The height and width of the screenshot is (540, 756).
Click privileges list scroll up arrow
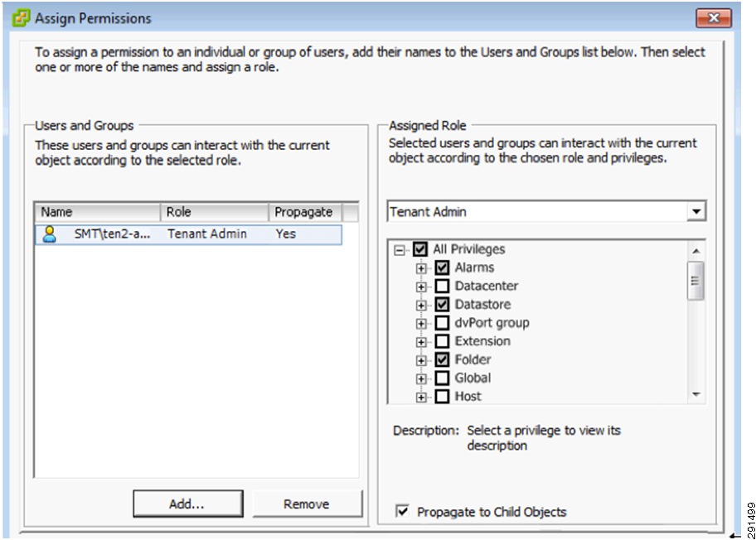pyautogui.click(x=695, y=251)
